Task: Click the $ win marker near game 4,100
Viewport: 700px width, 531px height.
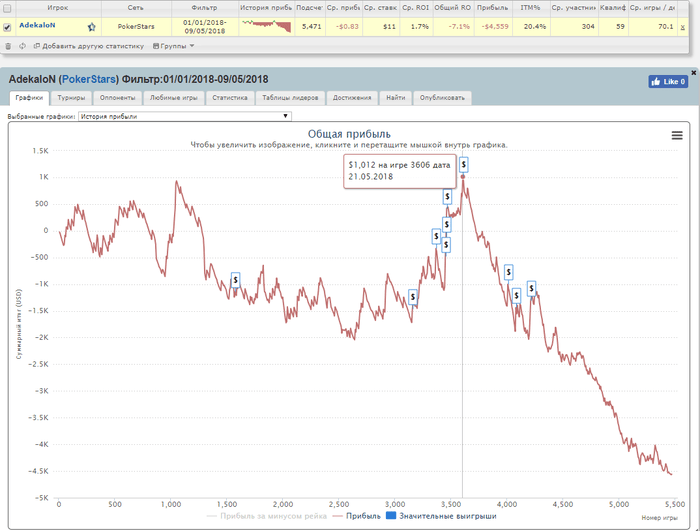Action: tap(516, 296)
